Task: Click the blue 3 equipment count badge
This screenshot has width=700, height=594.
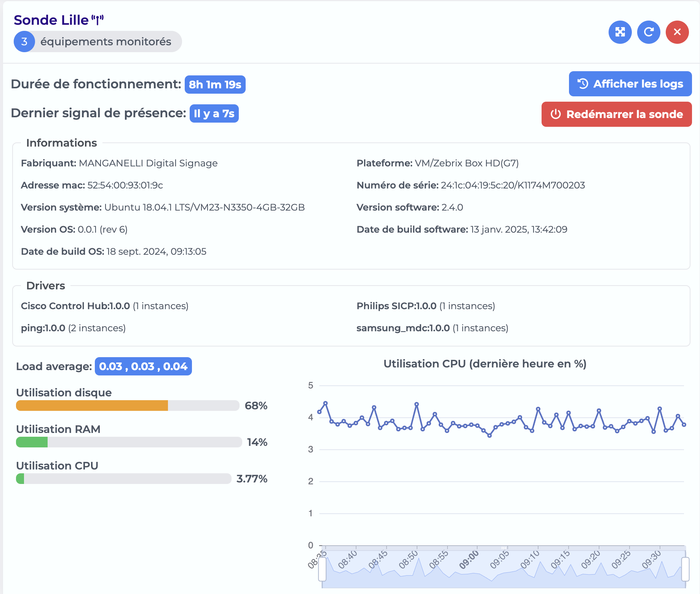Action: pyautogui.click(x=24, y=42)
